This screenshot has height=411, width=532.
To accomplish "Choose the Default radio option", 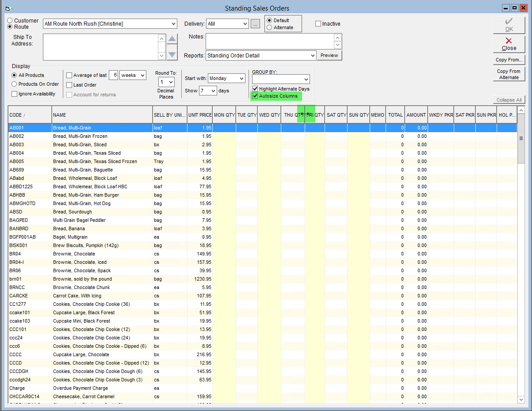I will (269, 20).
